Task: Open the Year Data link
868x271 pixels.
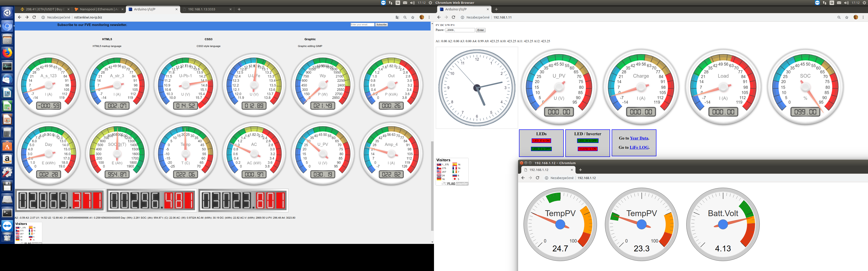Action: click(x=639, y=138)
